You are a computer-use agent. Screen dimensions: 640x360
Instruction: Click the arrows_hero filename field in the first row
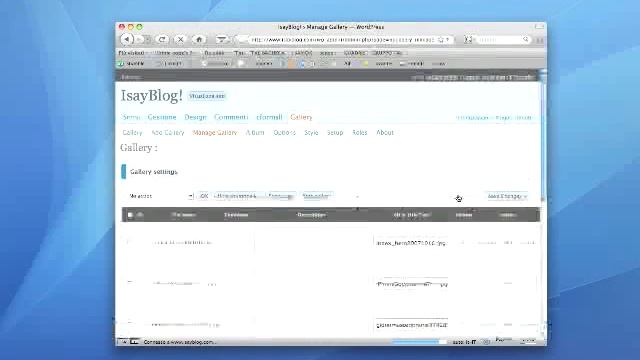411,243
